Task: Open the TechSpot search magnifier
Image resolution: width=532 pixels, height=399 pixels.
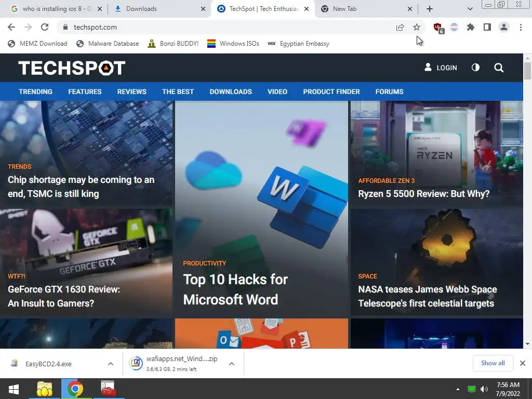Action: tap(498, 68)
